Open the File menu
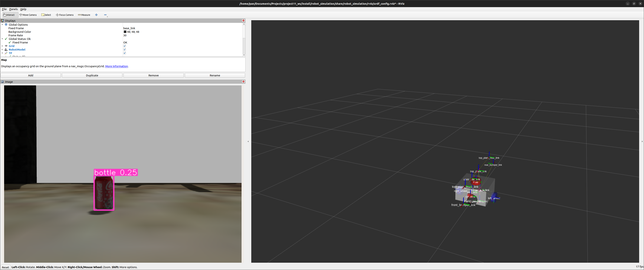644x270 pixels. pos(4,9)
